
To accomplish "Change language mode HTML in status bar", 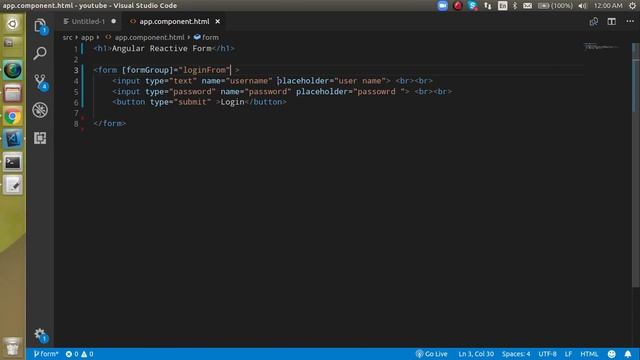I will (x=589, y=354).
